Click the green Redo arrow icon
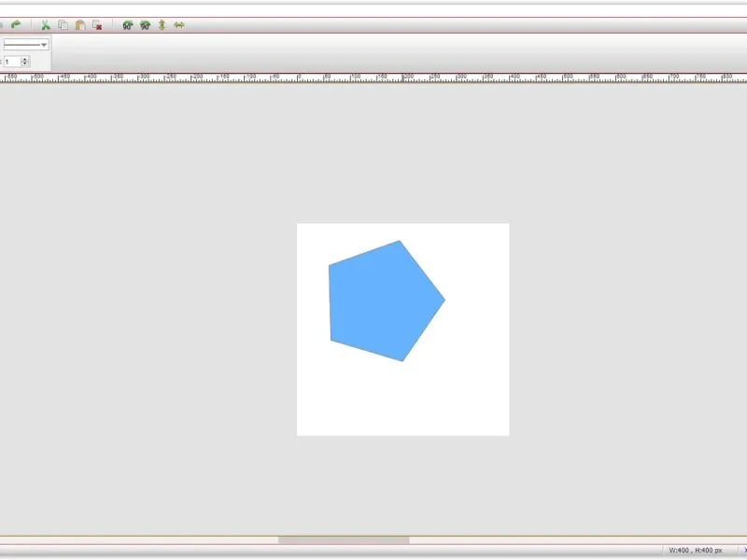The width and height of the screenshot is (747, 560). pyautogui.click(x=16, y=24)
